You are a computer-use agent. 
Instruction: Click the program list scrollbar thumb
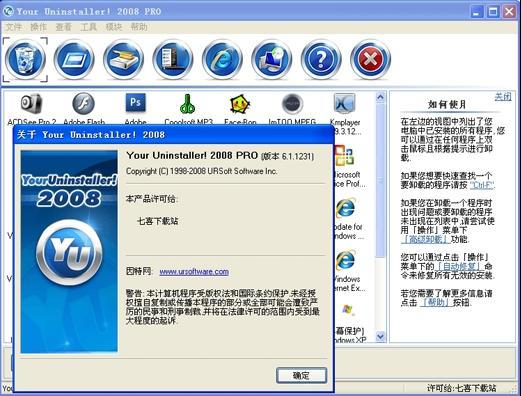380,180
